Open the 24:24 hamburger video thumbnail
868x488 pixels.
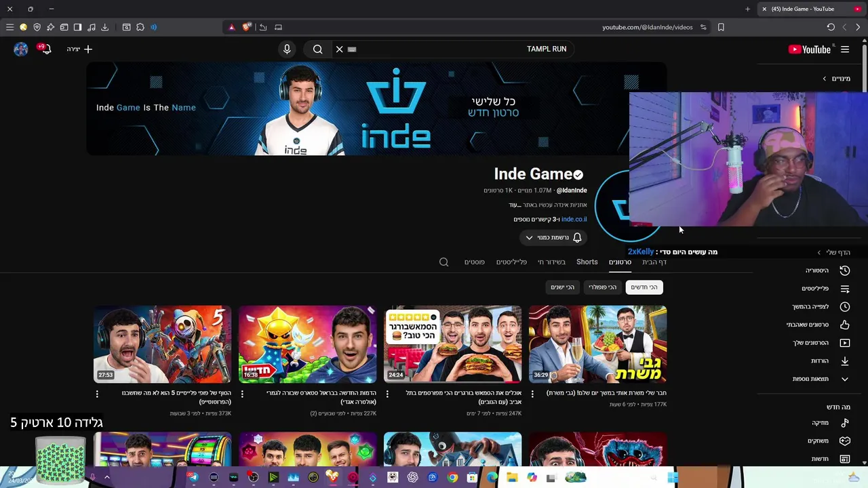(x=452, y=344)
